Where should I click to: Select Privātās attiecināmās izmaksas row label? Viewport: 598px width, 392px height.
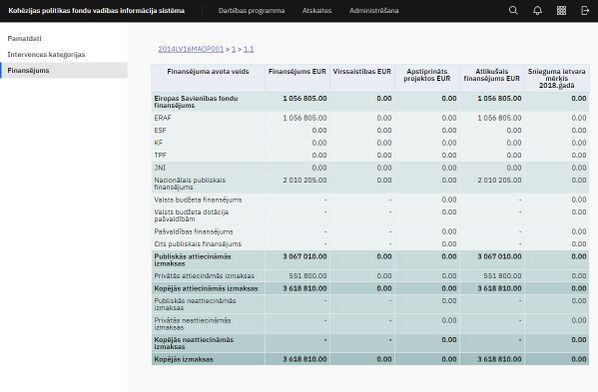[x=204, y=276]
